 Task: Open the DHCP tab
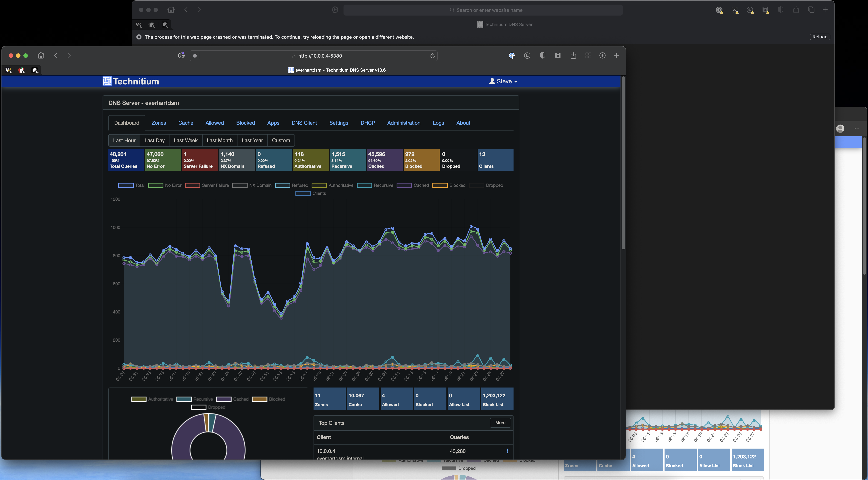pos(368,123)
